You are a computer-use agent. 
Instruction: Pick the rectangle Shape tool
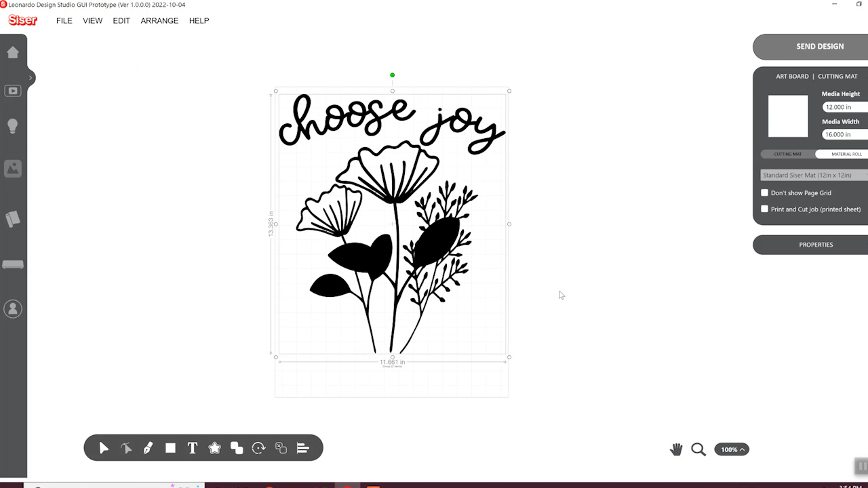click(x=170, y=448)
